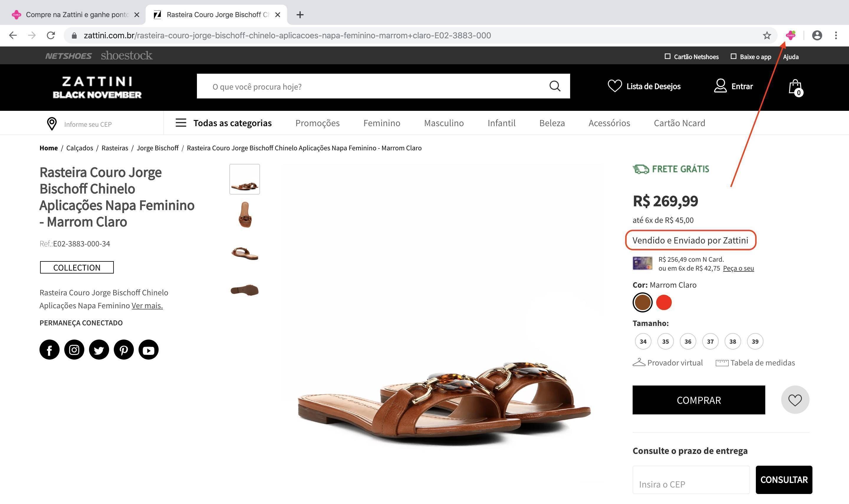Open Provador virtual

pos(668,362)
